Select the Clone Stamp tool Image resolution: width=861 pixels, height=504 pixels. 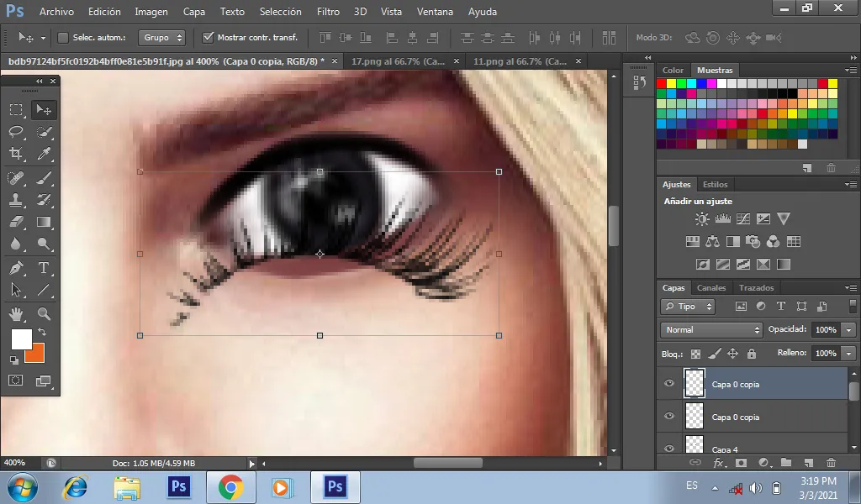pyautogui.click(x=17, y=200)
